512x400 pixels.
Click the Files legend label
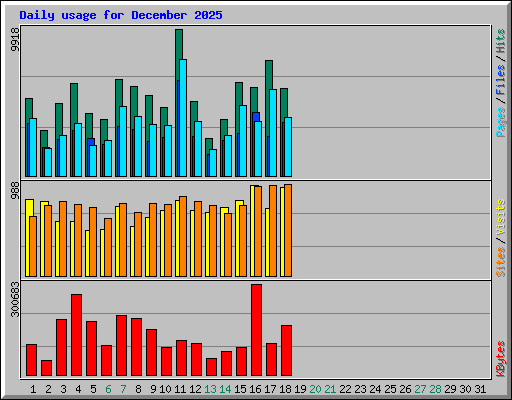500,80
